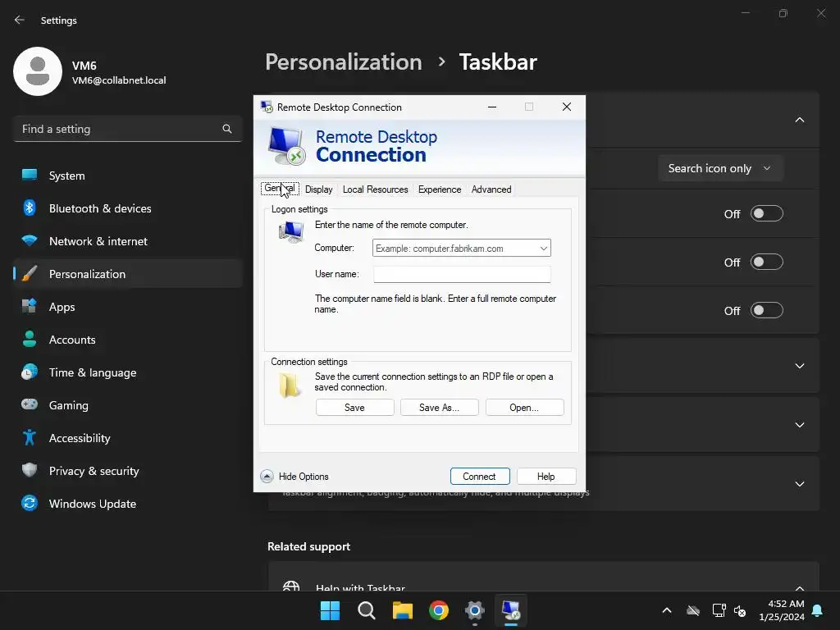The image size is (840, 630).
Task: Open the Computer name combo box dropdown
Action: click(x=544, y=248)
